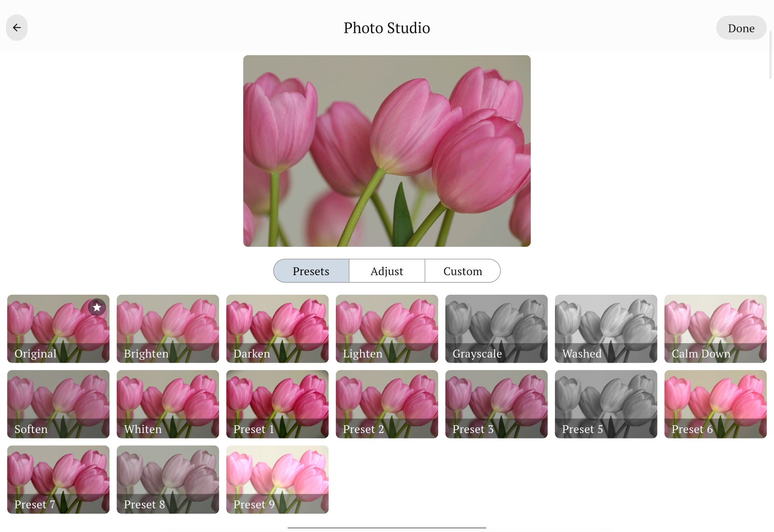774x532 pixels.
Task: Click the tulip photo preview
Action: click(x=387, y=151)
